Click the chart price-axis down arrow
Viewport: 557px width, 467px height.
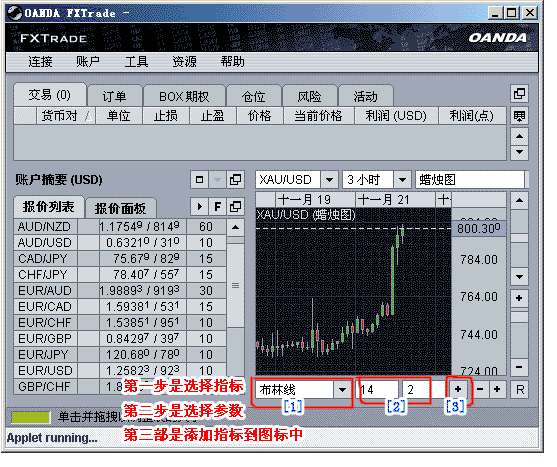519,277
